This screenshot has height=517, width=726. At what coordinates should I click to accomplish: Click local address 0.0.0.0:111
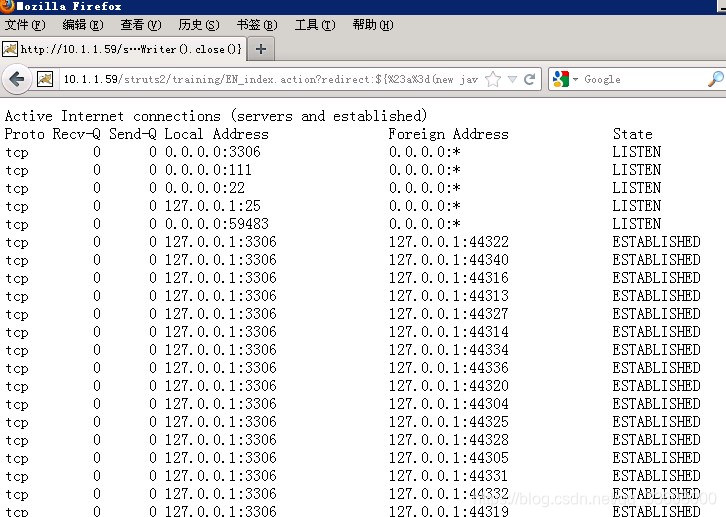coord(208,170)
